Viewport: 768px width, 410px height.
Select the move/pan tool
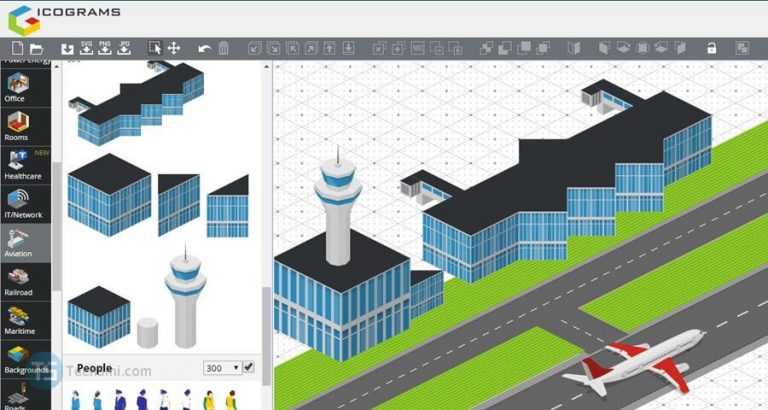[x=173, y=48]
